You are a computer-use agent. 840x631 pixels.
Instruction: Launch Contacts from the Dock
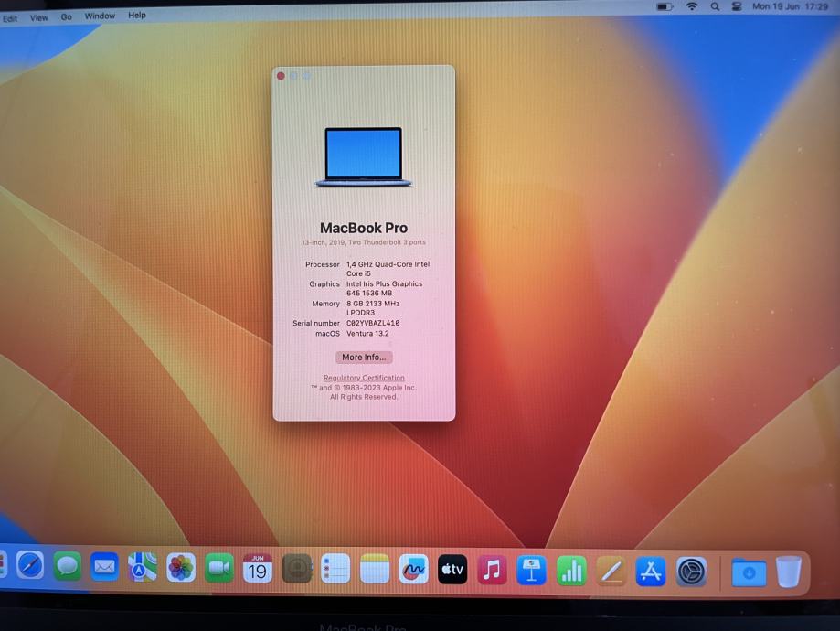297,568
